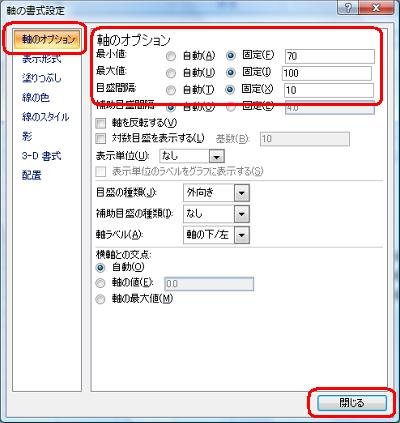Switch to the 配置 category
Screen dimensions: 400x423
click(x=32, y=175)
